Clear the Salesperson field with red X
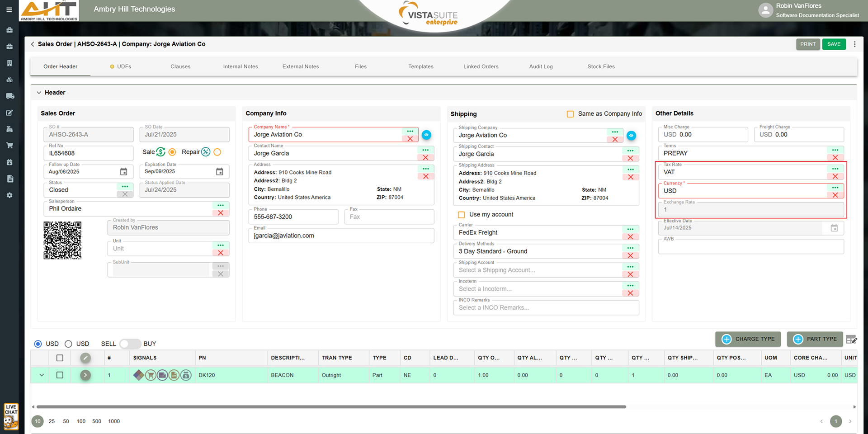Viewport: 868px width, 434px height. (221, 213)
